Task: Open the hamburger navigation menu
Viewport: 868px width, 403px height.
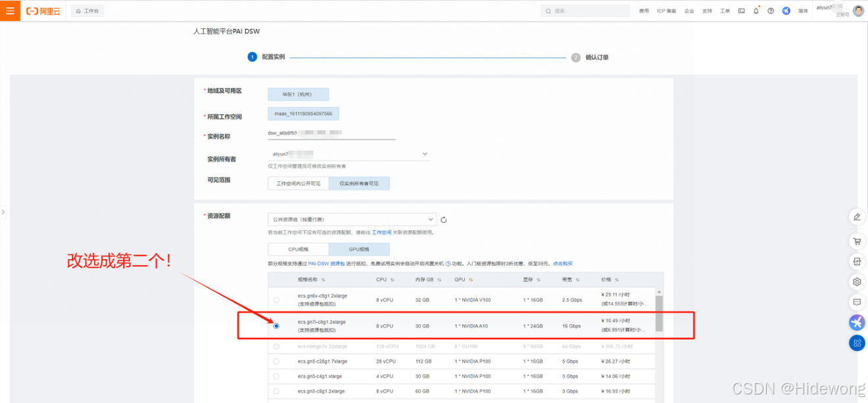Action: pos(10,11)
